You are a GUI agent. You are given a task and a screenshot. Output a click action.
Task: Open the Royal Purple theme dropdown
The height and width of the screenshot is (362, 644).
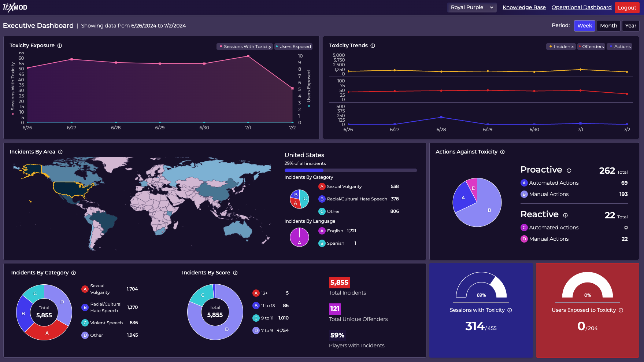[472, 7]
